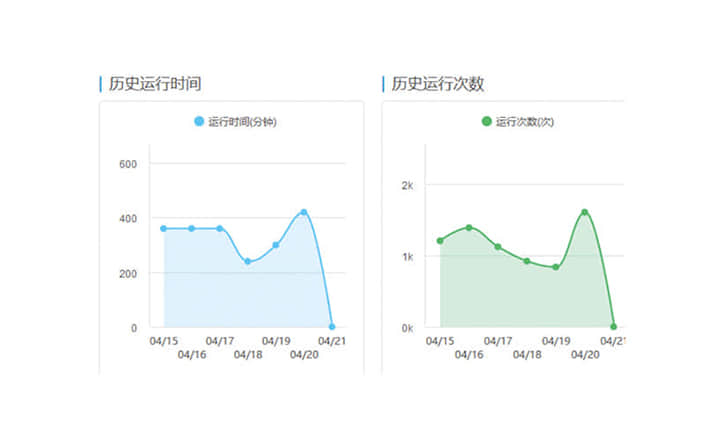The image size is (720, 432).
Task: Select the 04/15 point on the run time chart
Action: 163,228
